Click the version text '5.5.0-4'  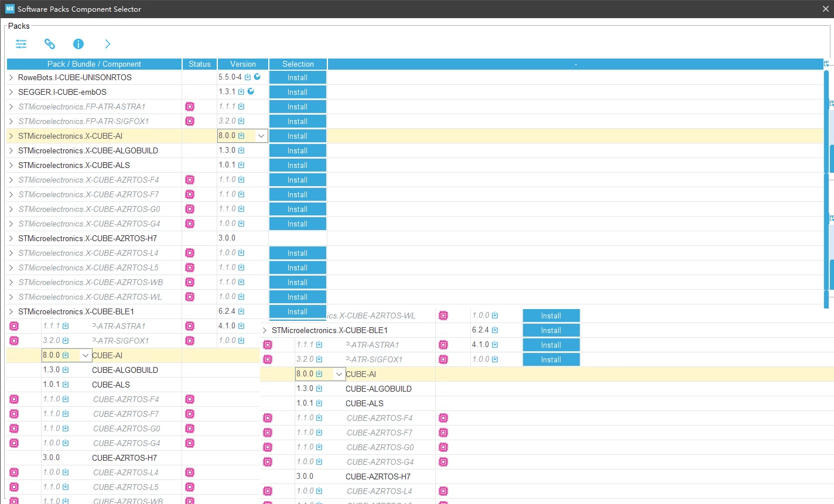(x=230, y=77)
